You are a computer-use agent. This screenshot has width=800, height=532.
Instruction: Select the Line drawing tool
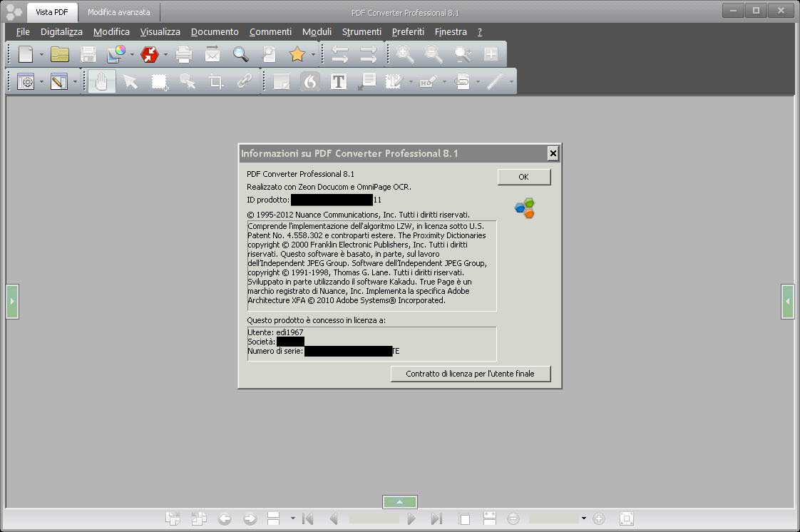(495, 81)
